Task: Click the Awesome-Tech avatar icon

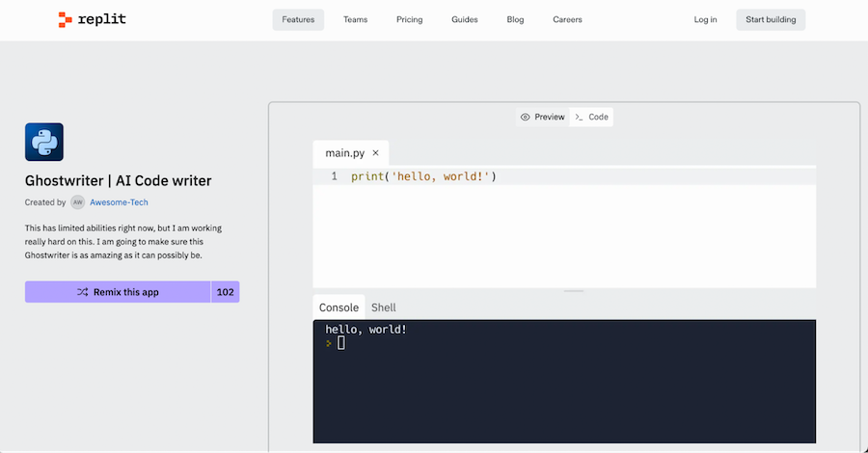Action: coord(77,202)
